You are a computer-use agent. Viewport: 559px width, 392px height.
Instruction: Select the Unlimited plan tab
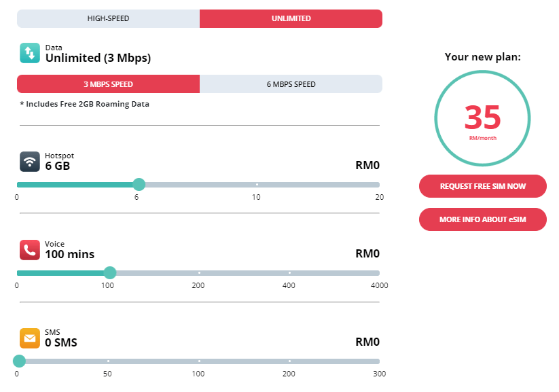point(291,18)
